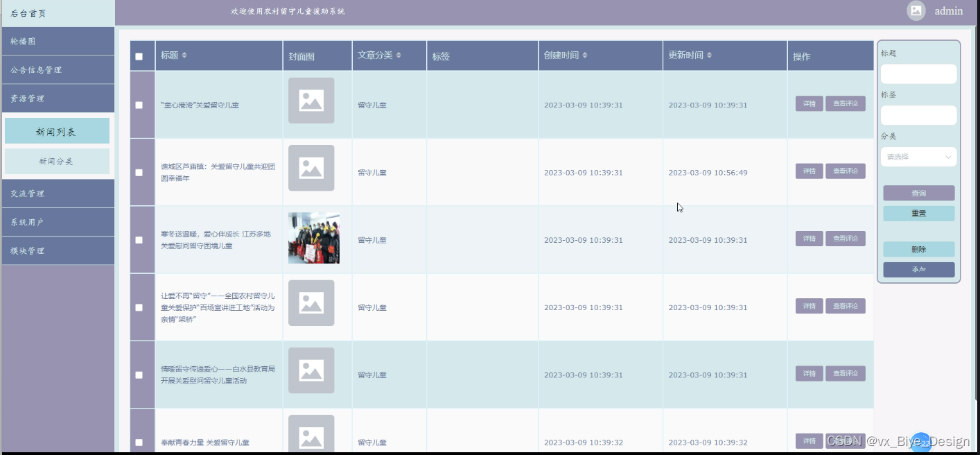Select 新闻分类 submenu item
980x455 pixels.
tap(57, 161)
